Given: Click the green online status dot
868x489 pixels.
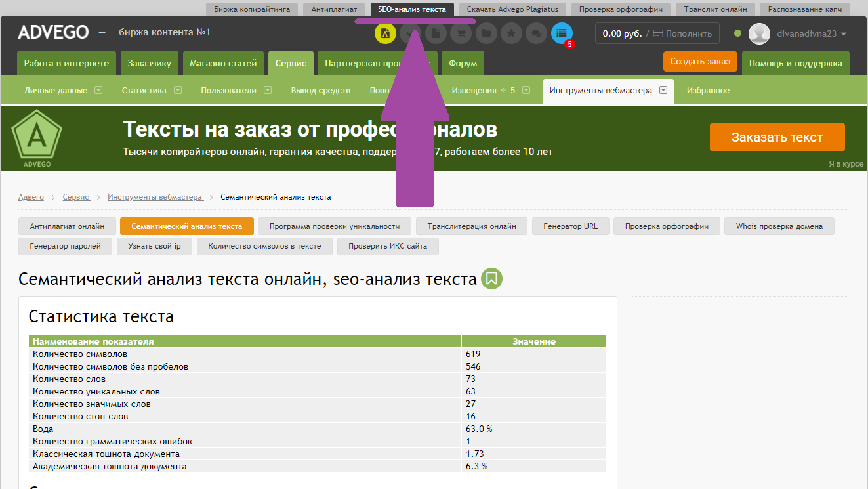Looking at the screenshot, I should pos(738,33).
